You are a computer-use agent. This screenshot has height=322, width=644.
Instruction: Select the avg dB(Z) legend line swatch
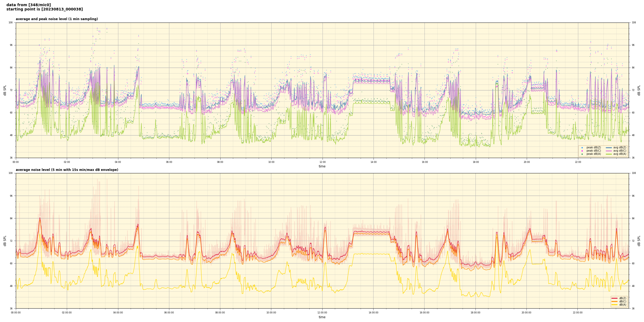pos(609,148)
